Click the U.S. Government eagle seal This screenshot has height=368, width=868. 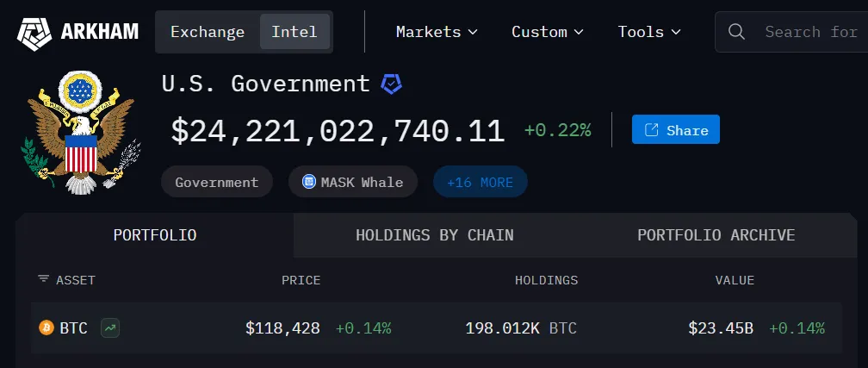click(79, 131)
